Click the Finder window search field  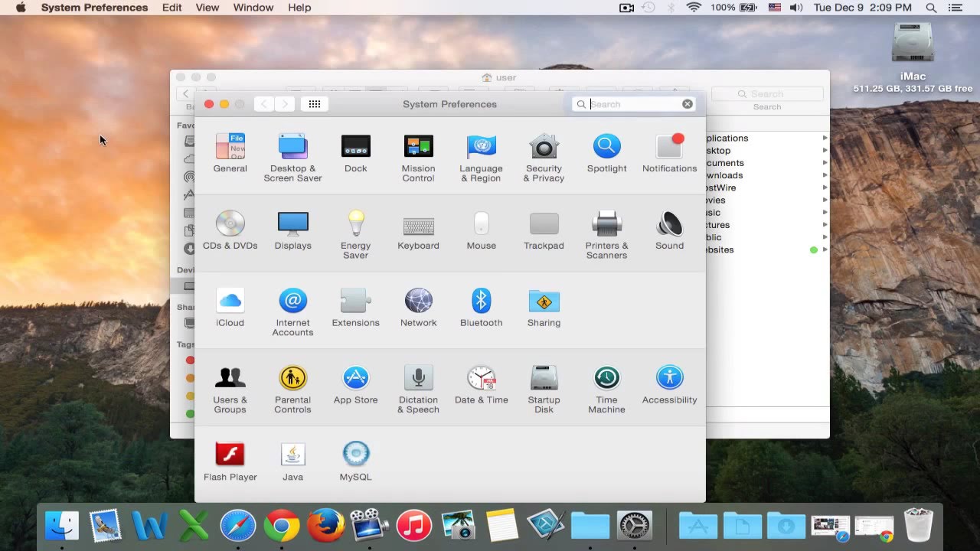coord(767,93)
